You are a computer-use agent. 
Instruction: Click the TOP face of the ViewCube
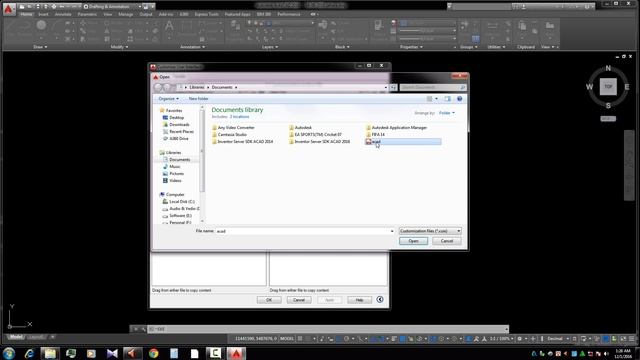[608, 87]
